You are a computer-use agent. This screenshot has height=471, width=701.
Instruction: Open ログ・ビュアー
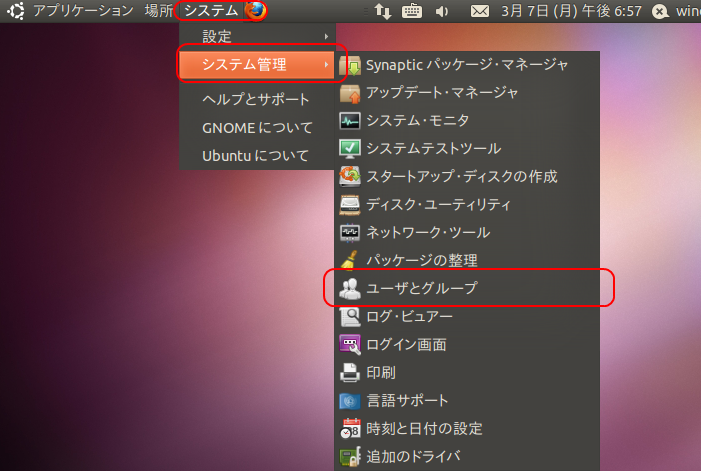[467, 317]
